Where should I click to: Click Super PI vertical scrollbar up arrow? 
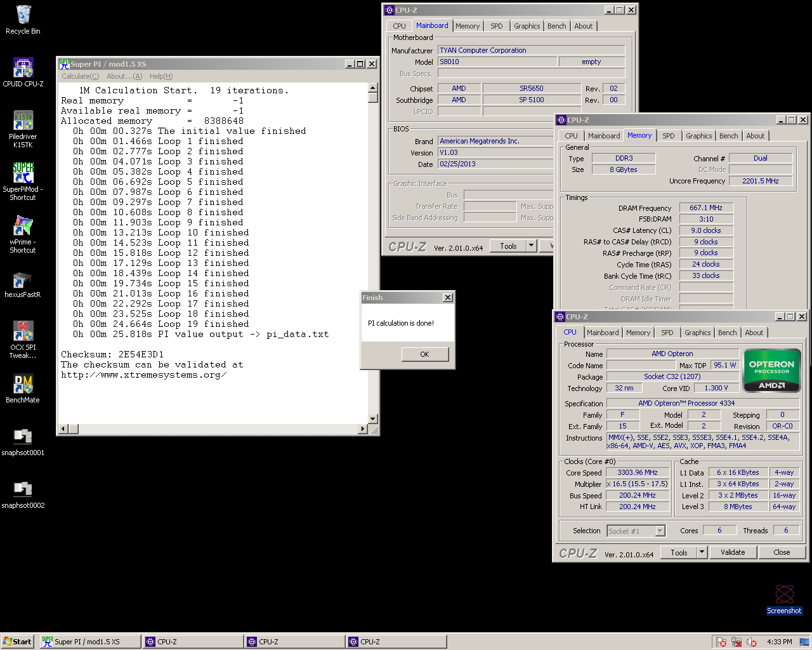pyautogui.click(x=373, y=89)
